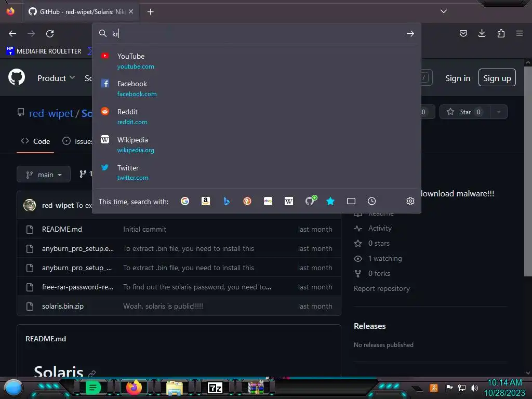Click the Save to Pocket icon

[463, 33]
